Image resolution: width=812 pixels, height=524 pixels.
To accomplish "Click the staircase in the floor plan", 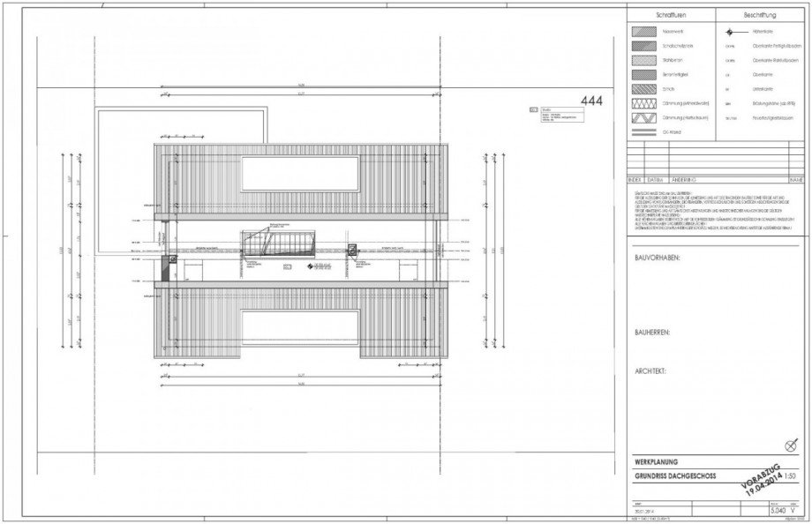I will 278,243.
